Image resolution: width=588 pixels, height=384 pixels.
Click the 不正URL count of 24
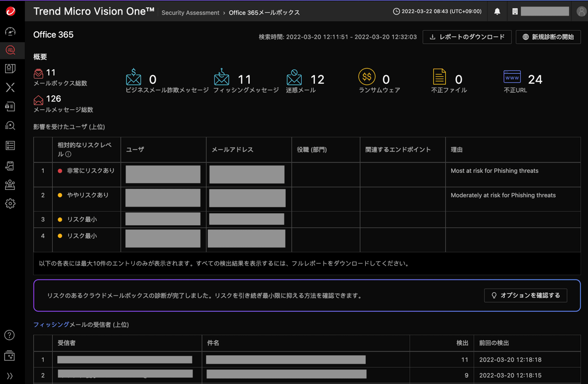pyautogui.click(x=534, y=80)
